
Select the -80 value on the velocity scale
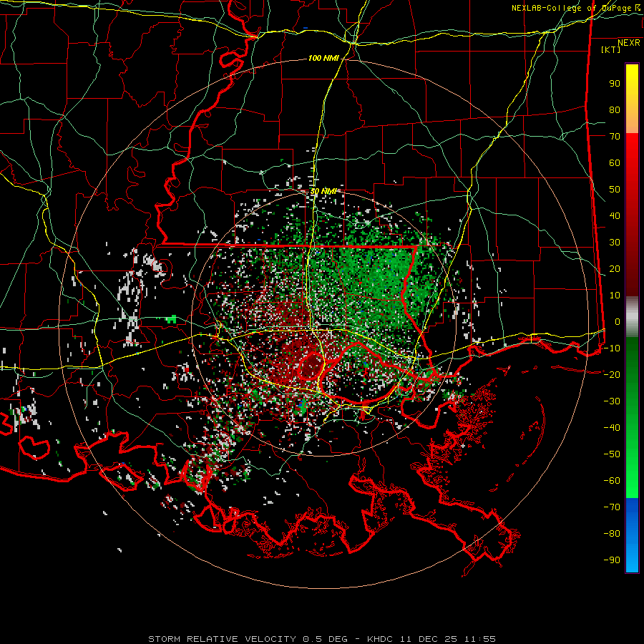click(x=612, y=534)
